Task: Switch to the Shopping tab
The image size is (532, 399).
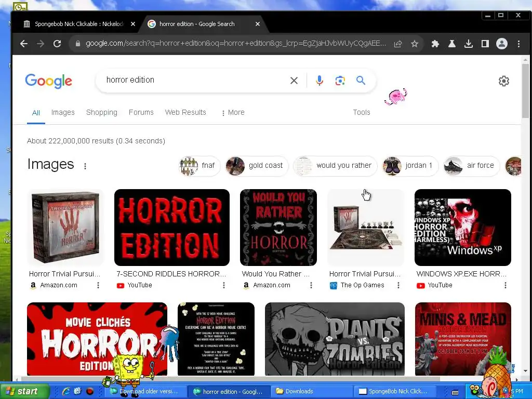Action: pyautogui.click(x=101, y=112)
